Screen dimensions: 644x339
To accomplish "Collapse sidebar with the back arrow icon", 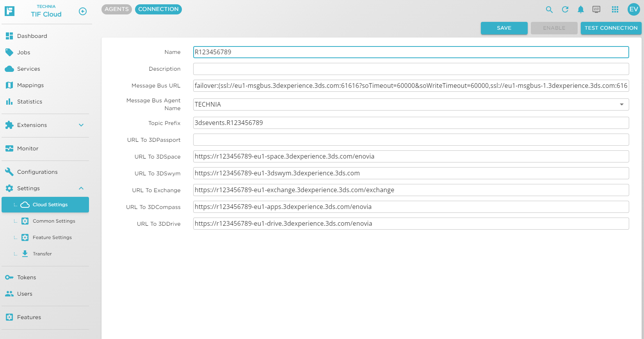I will pyautogui.click(x=83, y=11).
